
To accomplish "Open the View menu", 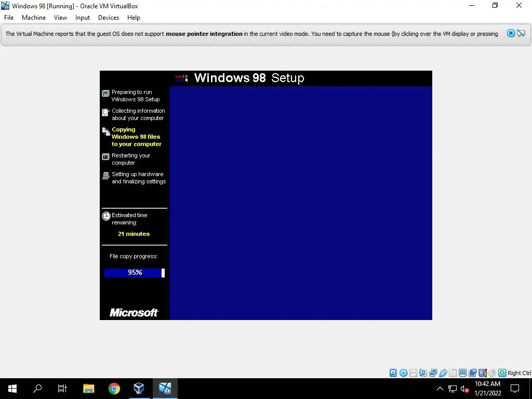I will [x=60, y=18].
